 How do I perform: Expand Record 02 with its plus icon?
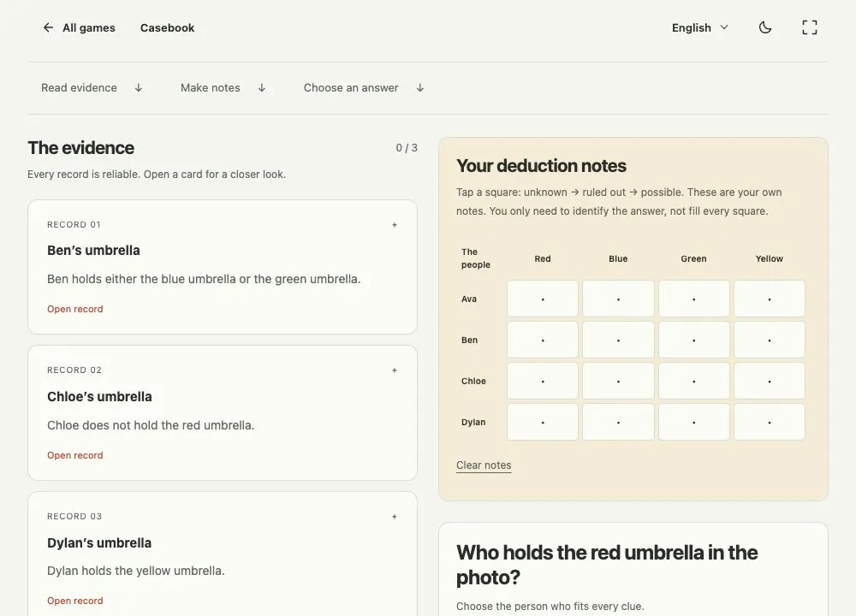tap(394, 370)
